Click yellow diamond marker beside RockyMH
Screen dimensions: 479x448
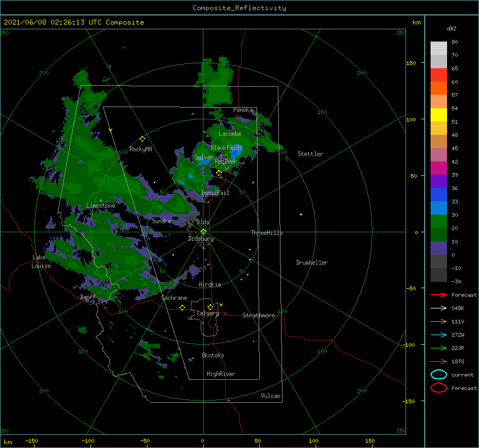pos(142,139)
